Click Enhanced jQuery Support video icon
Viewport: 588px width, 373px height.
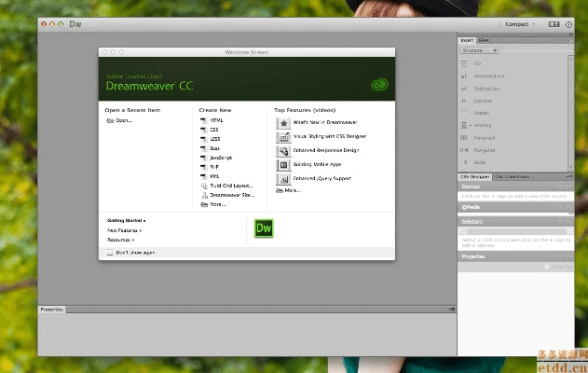click(x=283, y=177)
